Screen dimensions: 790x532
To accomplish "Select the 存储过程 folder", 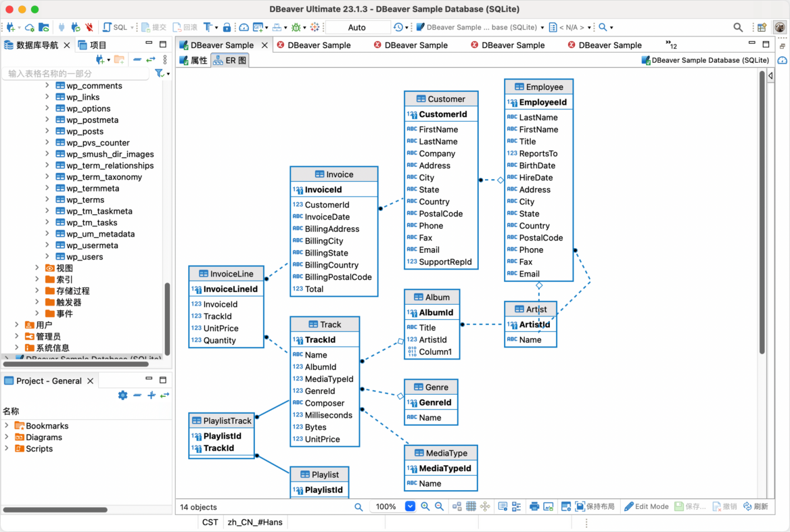I will [72, 291].
